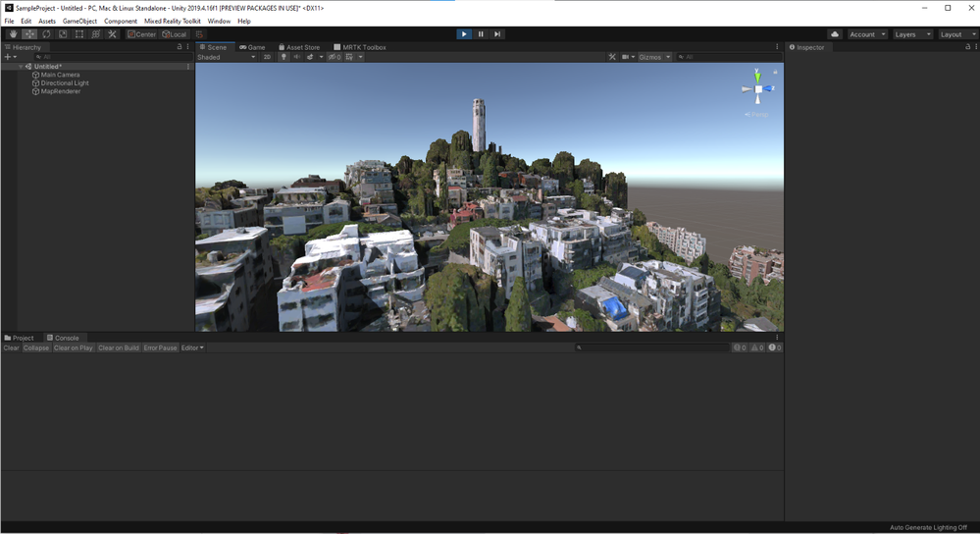Viewport: 980px width, 534px height.
Task: Click the Pause button
Action: tap(481, 34)
